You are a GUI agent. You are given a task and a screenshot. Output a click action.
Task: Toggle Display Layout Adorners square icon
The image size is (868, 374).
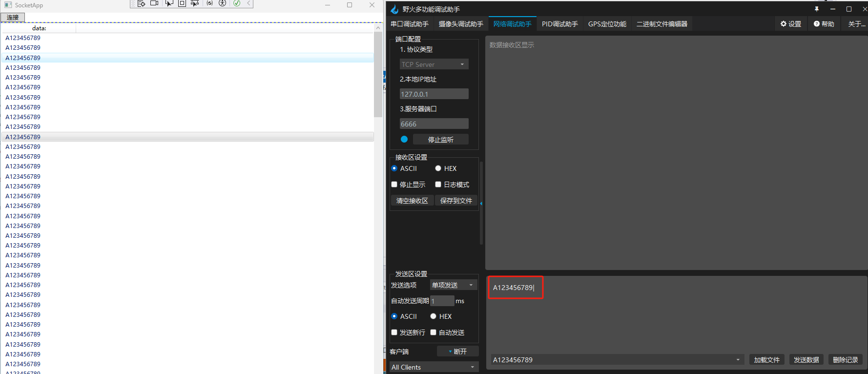click(x=182, y=3)
